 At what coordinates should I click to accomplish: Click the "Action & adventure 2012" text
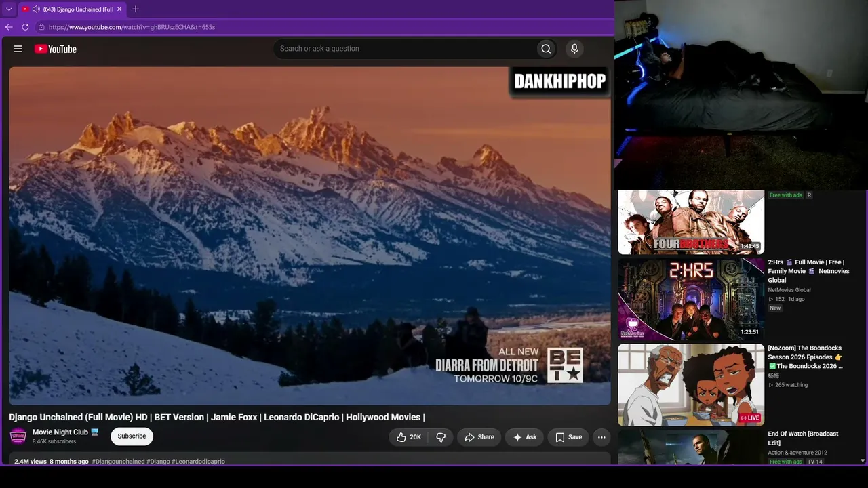pyautogui.click(x=797, y=453)
